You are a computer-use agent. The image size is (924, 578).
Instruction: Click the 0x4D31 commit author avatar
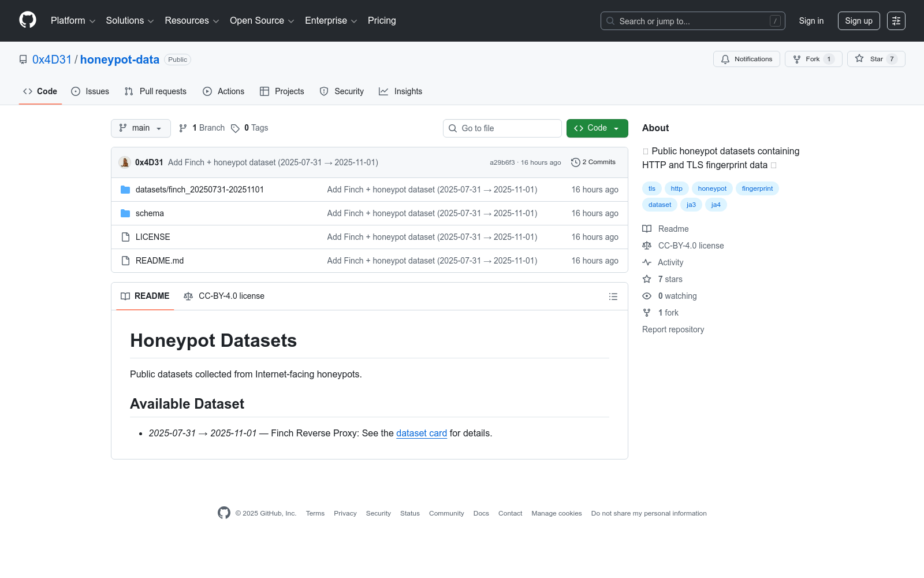[125, 162]
